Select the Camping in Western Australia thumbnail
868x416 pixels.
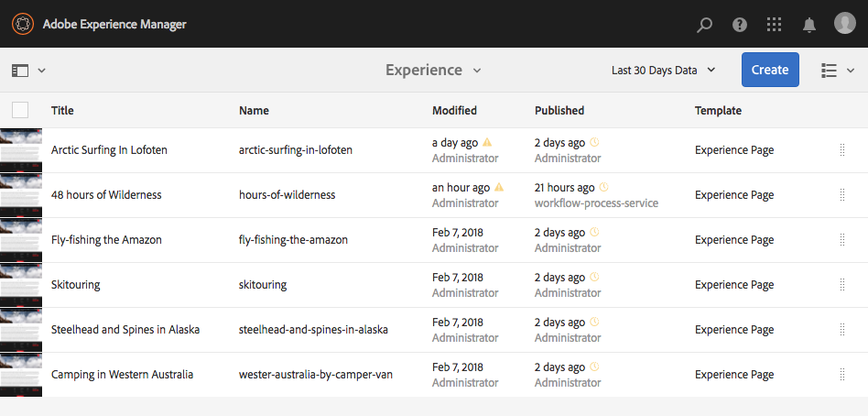(21, 375)
